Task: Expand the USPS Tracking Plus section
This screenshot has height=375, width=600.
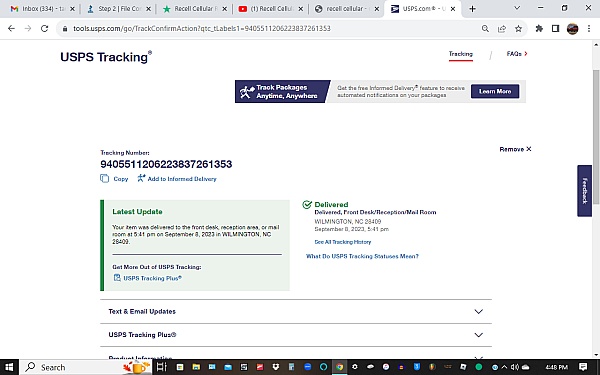Action: coord(296,335)
